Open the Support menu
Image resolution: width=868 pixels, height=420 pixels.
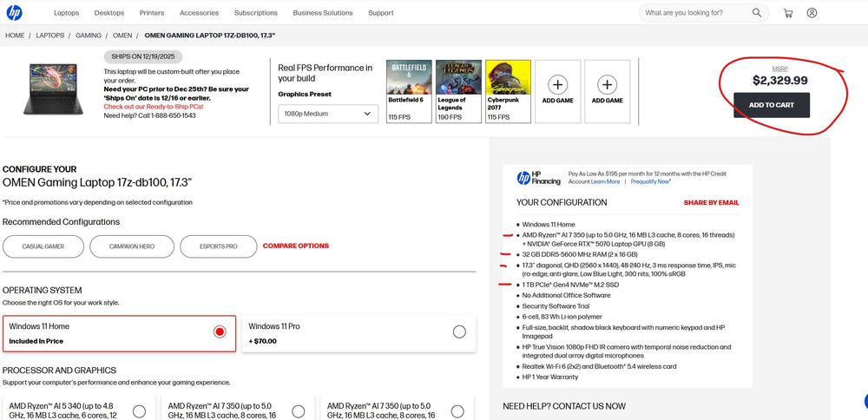(381, 13)
